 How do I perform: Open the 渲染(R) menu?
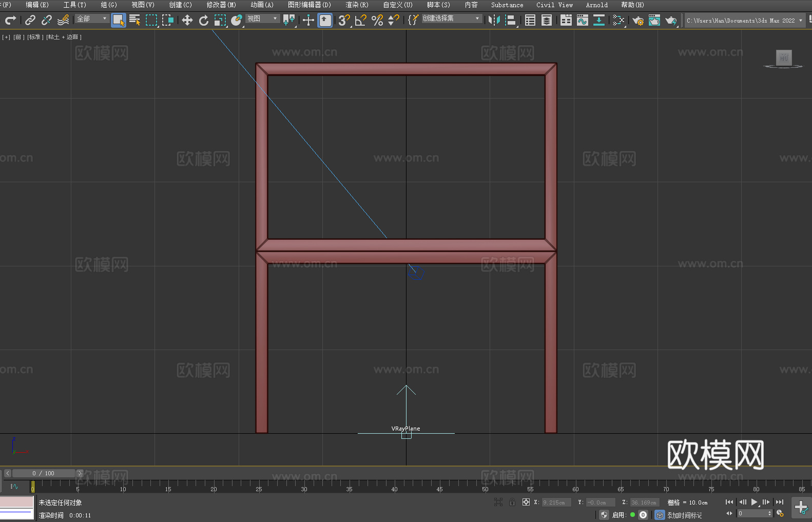coord(357,5)
